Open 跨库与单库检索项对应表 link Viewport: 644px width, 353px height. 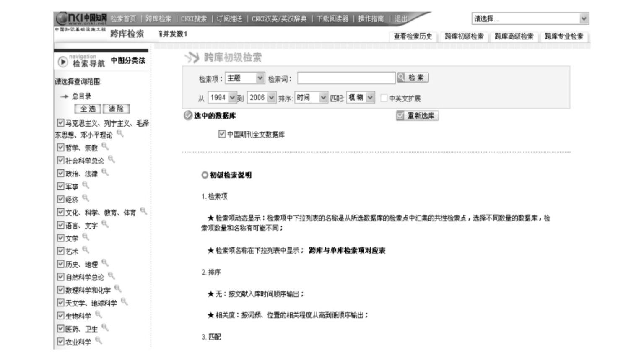pos(347,250)
